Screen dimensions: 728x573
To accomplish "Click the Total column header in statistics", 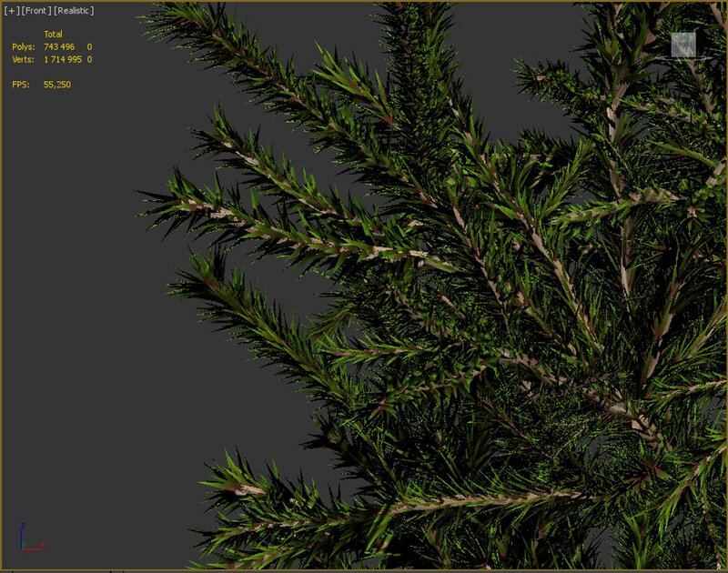I will pos(53,34).
